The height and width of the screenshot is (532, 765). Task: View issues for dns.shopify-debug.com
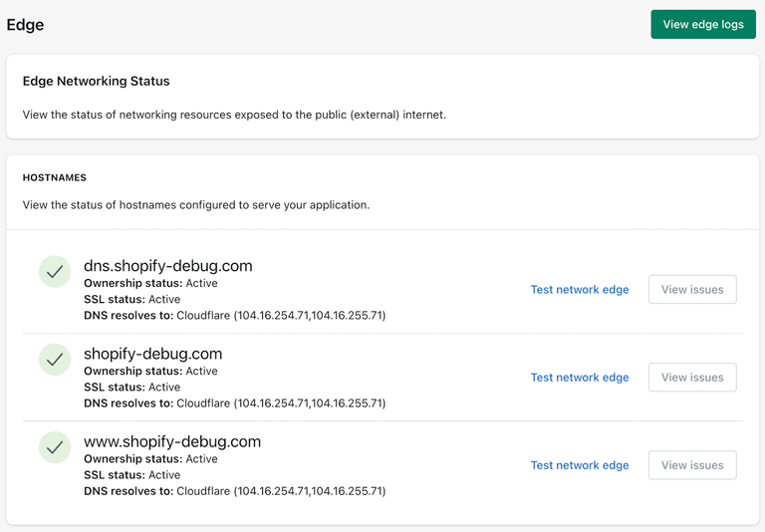[x=692, y=290]
